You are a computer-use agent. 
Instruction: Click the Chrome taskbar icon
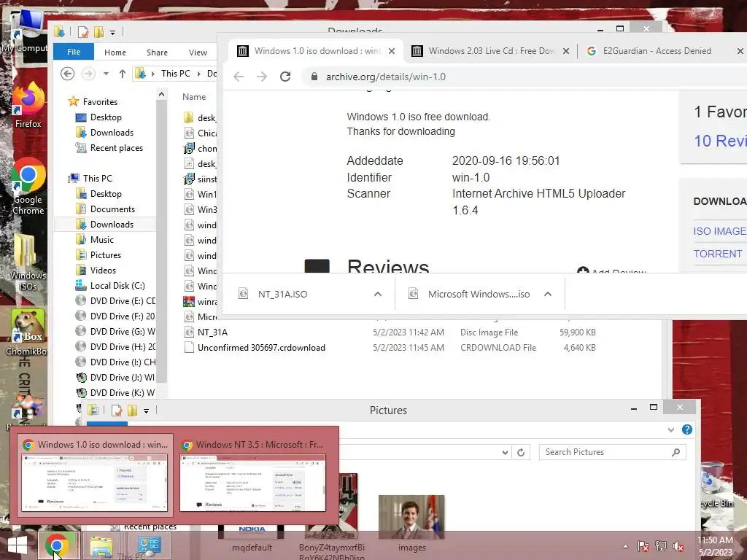pyautogui.click(x=57, y=545)
